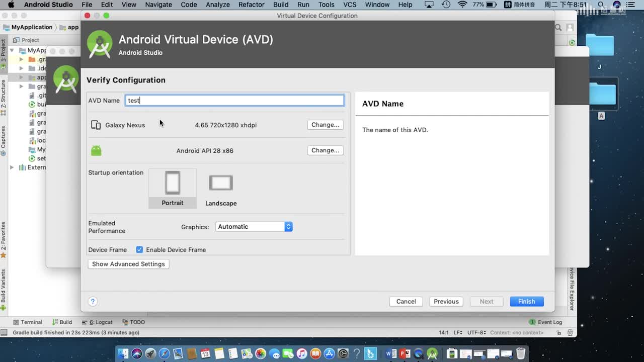Open the VCS menu
The image size is (644, 362).
(350, 5)
